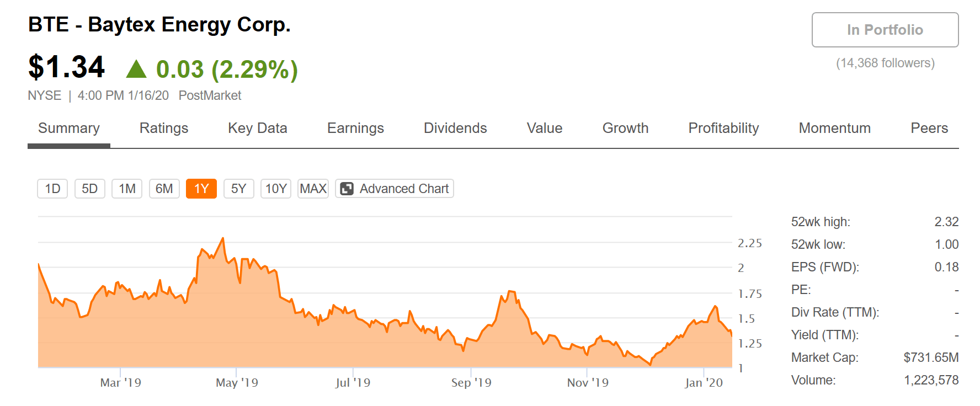Open the Advanced Chart view
This screenshot has width=980, height=406.
pos(395,189)
